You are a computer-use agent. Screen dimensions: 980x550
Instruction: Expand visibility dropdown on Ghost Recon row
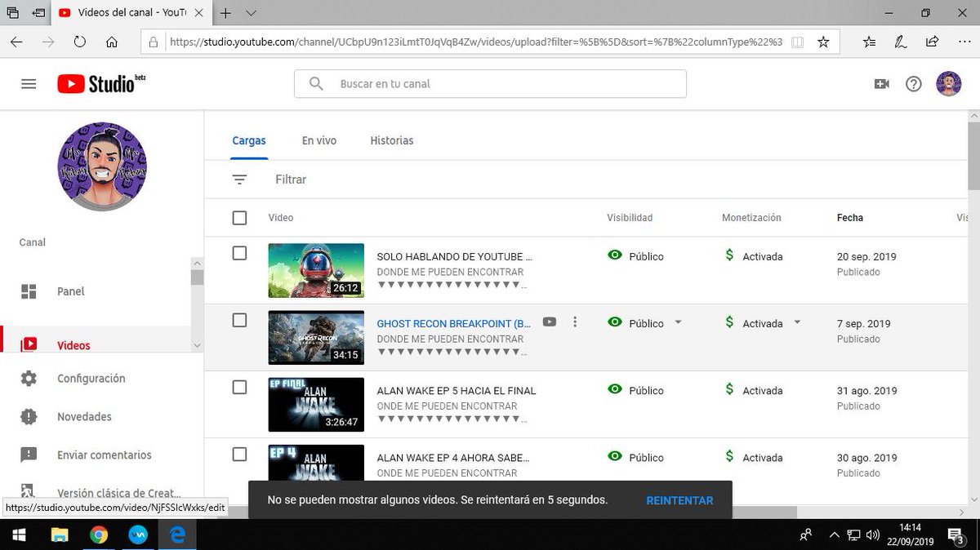[x=678, y=322]
